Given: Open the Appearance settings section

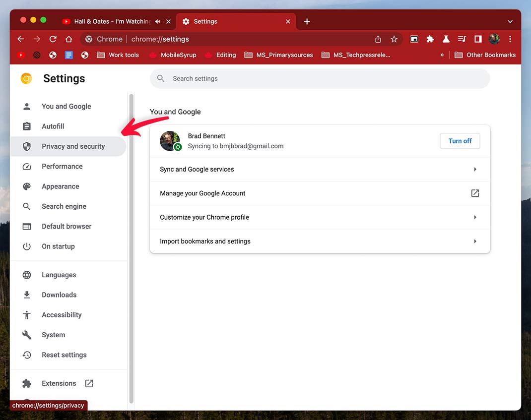Looking at the screenshot, I should (60, 186).
